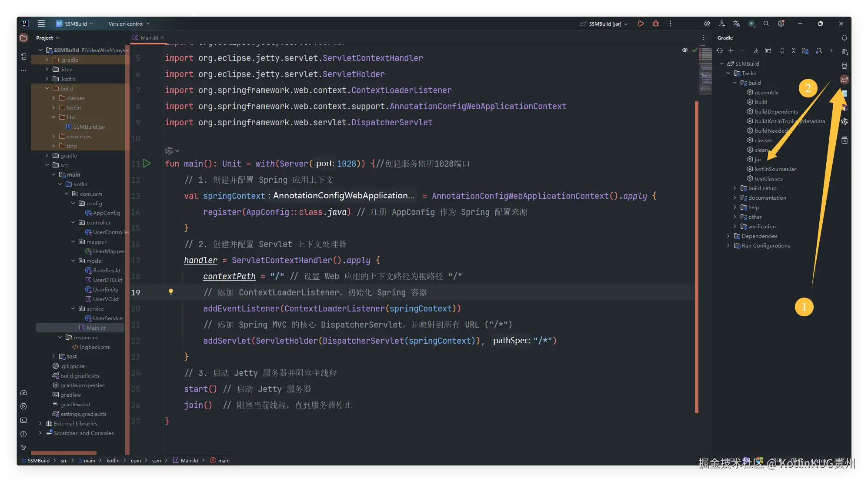Reload all Gradle projects icon

coord(720,50)
